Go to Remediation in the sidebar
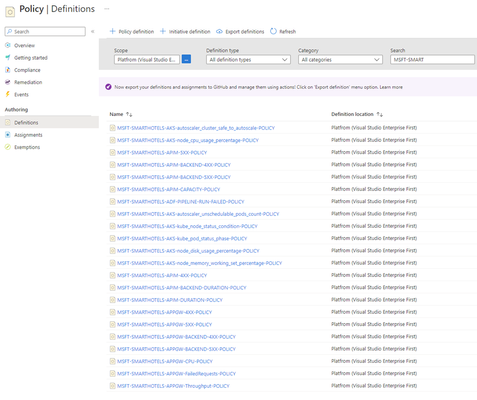The image size is (477, 400). coord(28,82)
